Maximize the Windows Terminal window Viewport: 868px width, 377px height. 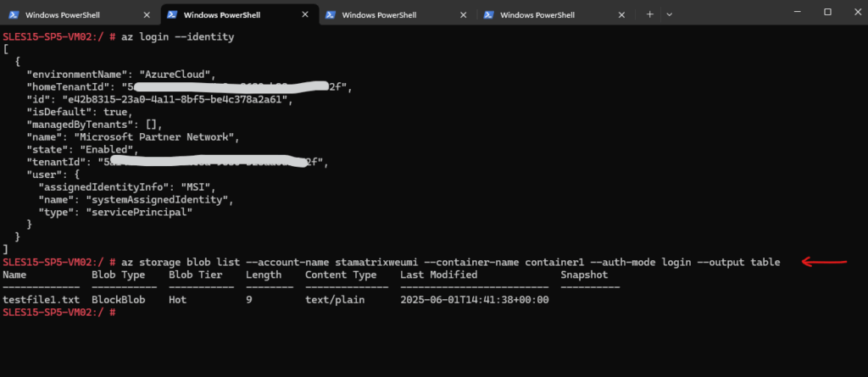pyautogui.click(x=827, y=12)
